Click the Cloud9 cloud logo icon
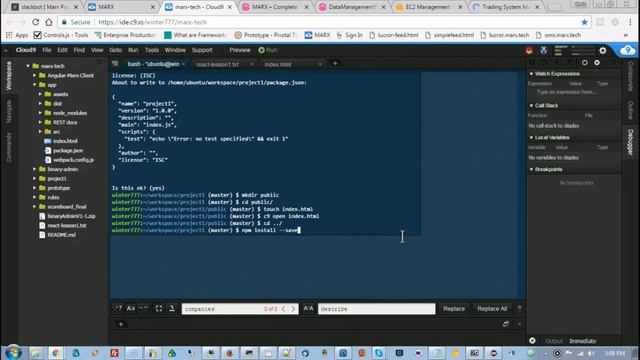640x360 pixels. pos(627,50)
